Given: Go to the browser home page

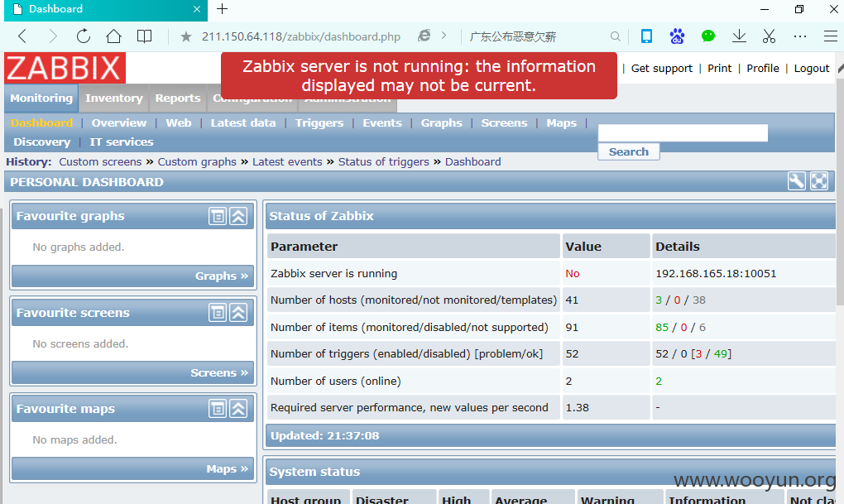Looking at the screenshot, I should tap(113, 36).
